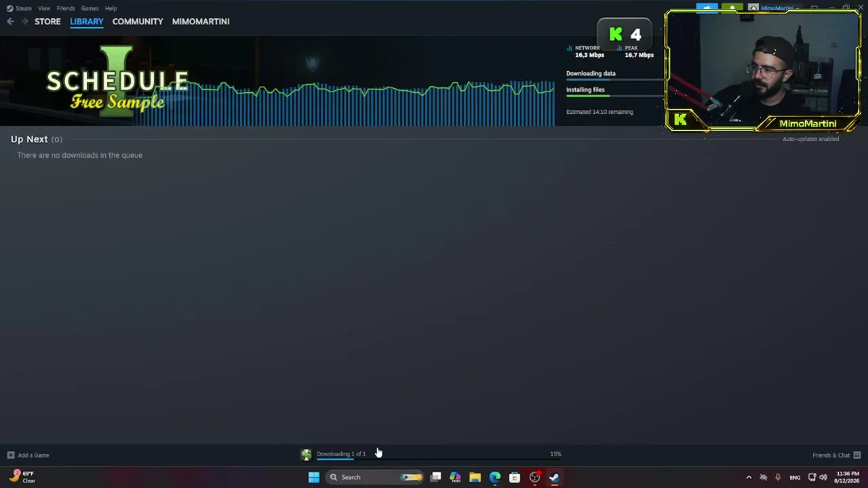Switch to the STORE tab
This screenshot has width=868, height=488.
click(47, 22)
